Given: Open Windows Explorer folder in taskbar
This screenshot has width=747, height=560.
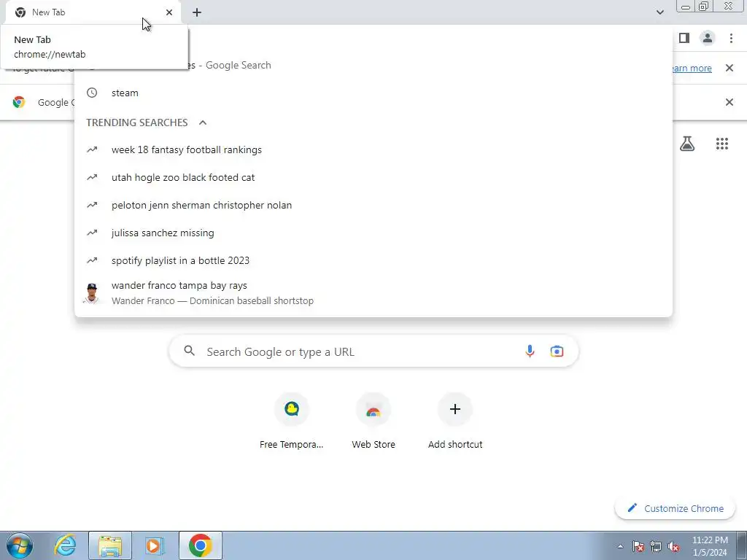Looking at the screenshot, I should tap(110, 545).
